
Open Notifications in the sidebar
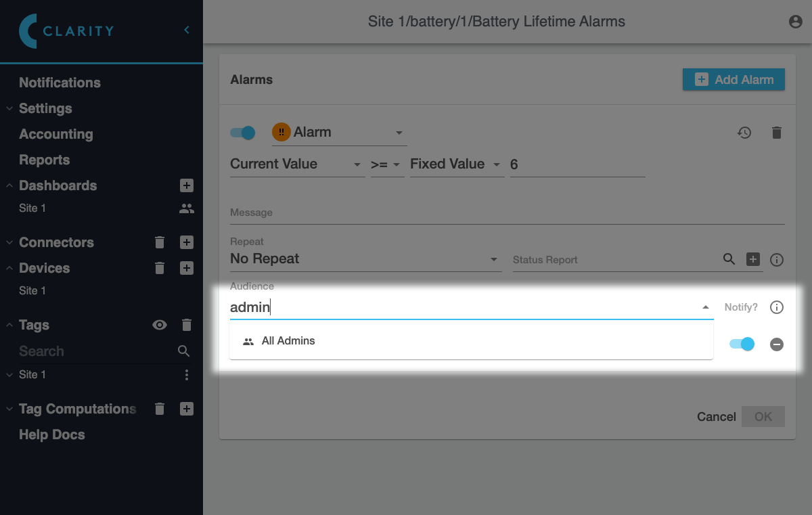[x=60, y=83]
